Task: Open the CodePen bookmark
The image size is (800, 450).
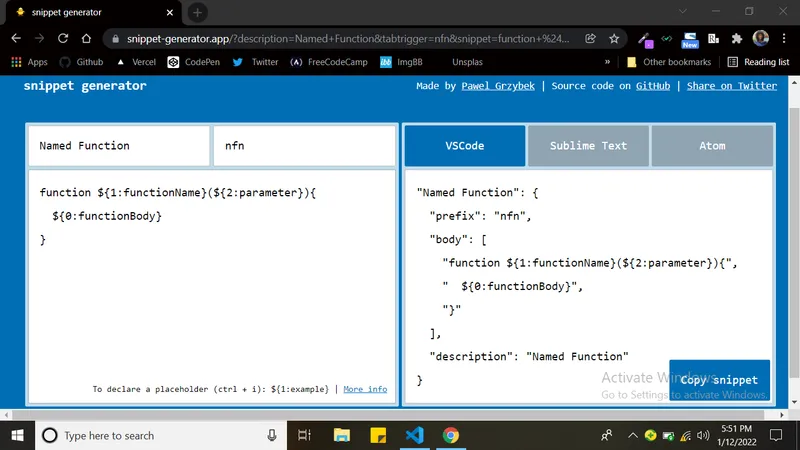Action: tap(194, 62)
